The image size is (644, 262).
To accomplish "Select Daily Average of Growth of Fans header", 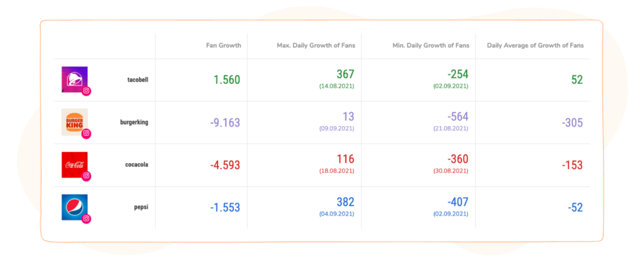I will 535,45.
